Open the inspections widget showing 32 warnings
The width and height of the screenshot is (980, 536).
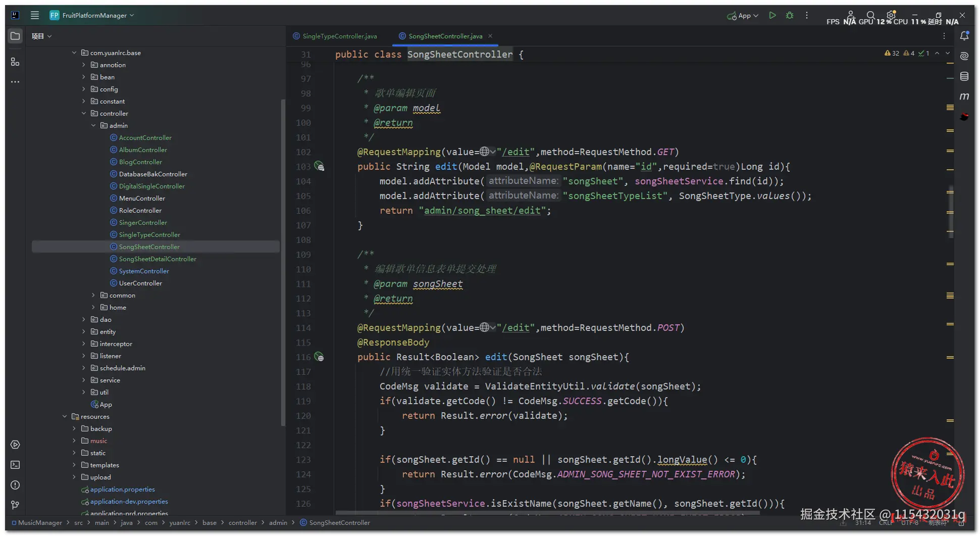click(x=907, y=53)
